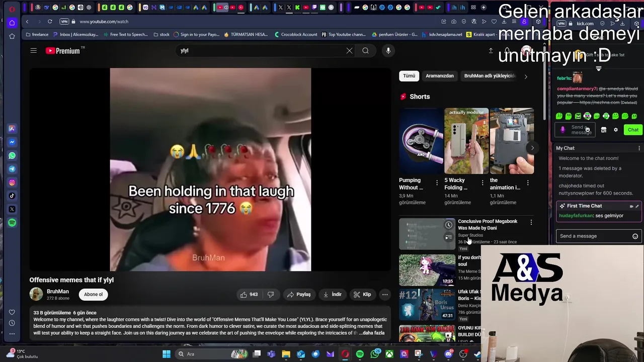
Task: Open WhatsApp in the Opera sidebar
Action: (12, 155)
